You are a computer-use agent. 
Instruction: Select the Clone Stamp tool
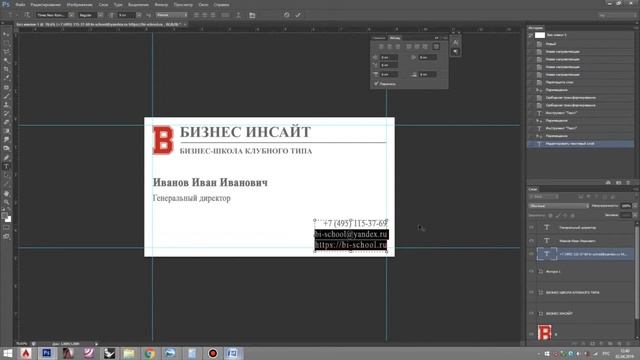[6, 105]
